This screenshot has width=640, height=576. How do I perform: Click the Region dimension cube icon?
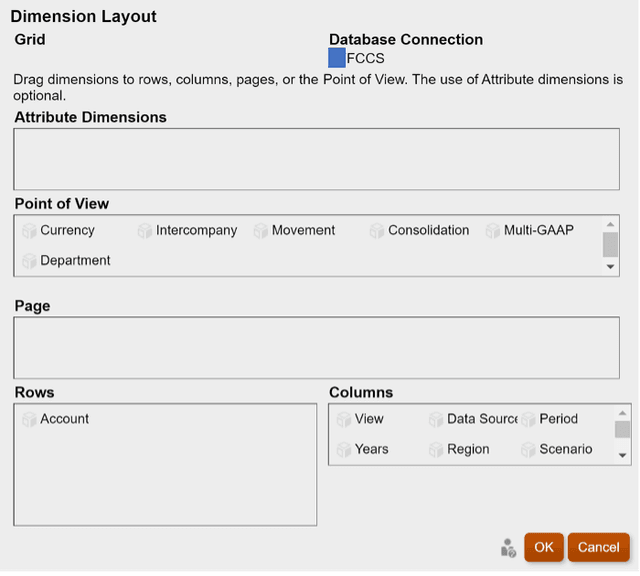[436, 449]
